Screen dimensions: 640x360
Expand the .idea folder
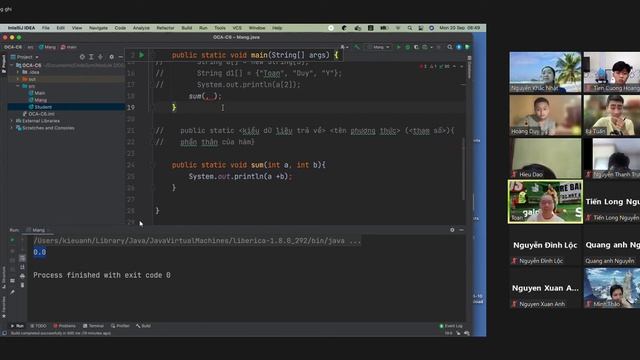click(18, 72)
